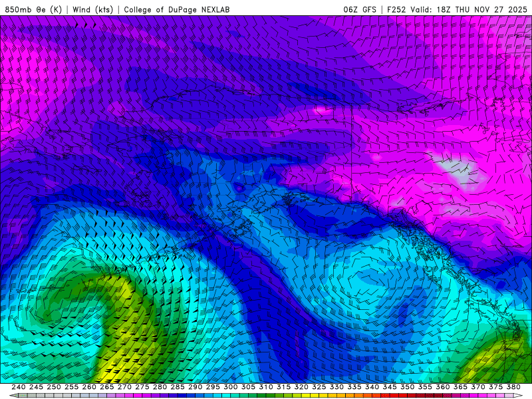Click the 360 colorbar value label

coord(442,387)
